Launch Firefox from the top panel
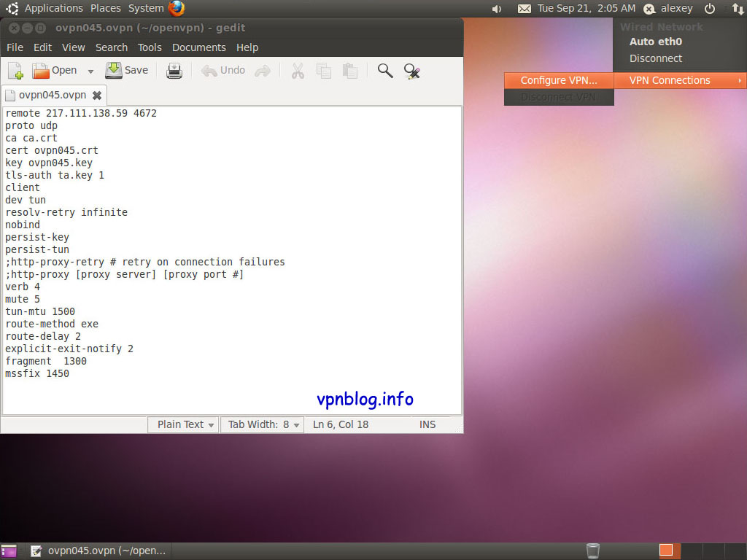Image resolution: width=747 pixels, height=560 pixels. 177,8
